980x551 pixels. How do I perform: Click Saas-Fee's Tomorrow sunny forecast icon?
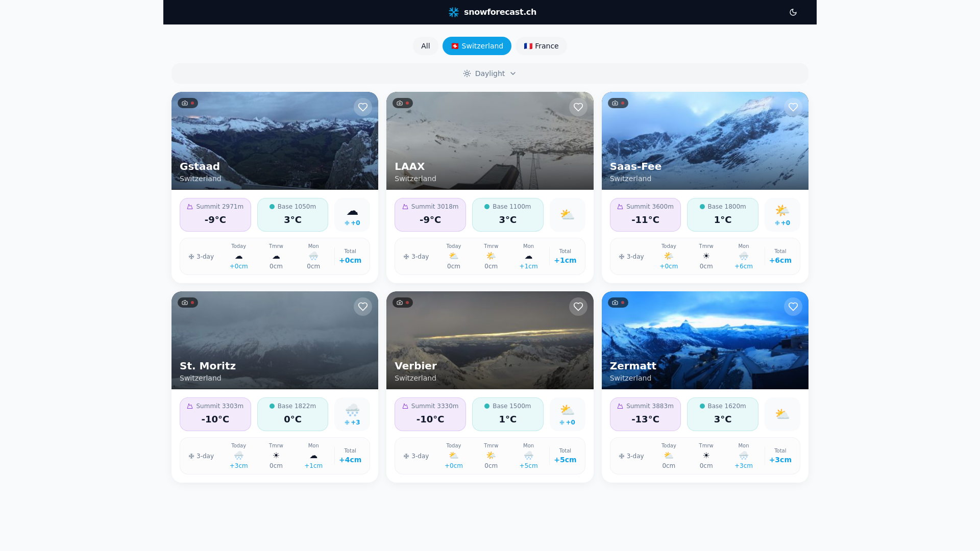[x=706, y=256]
